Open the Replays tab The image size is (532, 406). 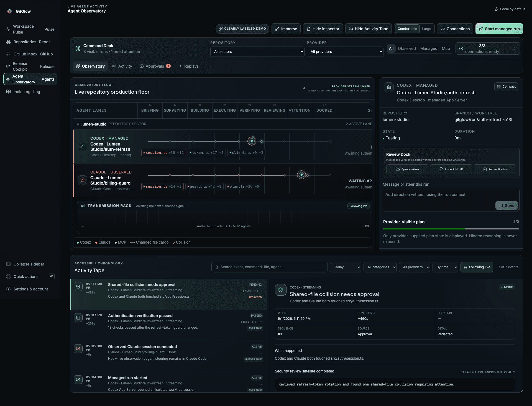pyautogui.click(x=188, y=66)
